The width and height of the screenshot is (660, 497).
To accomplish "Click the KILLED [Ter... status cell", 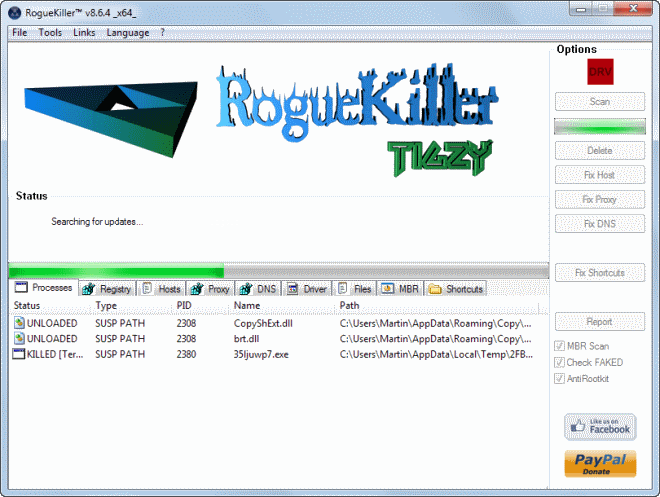I will click(55, 354).
